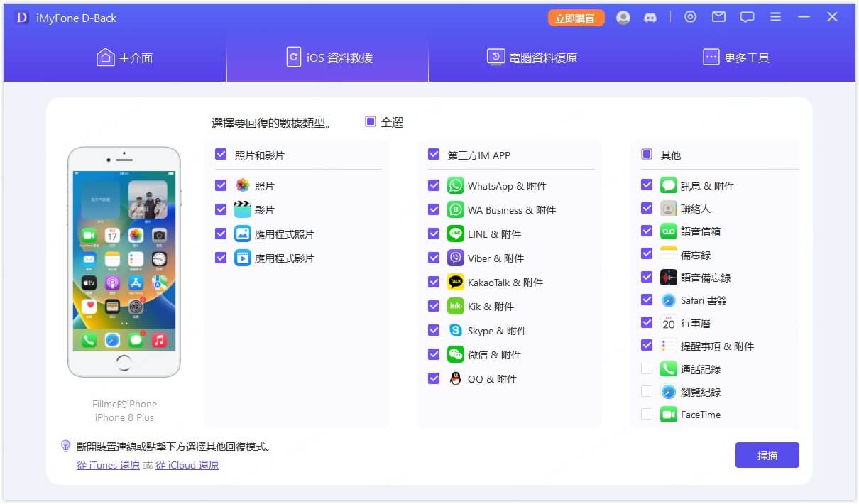This screenshot has width=859, height=504.
Task: Open the Discord community icon in title bar
Action: click(x=652, y=17)
